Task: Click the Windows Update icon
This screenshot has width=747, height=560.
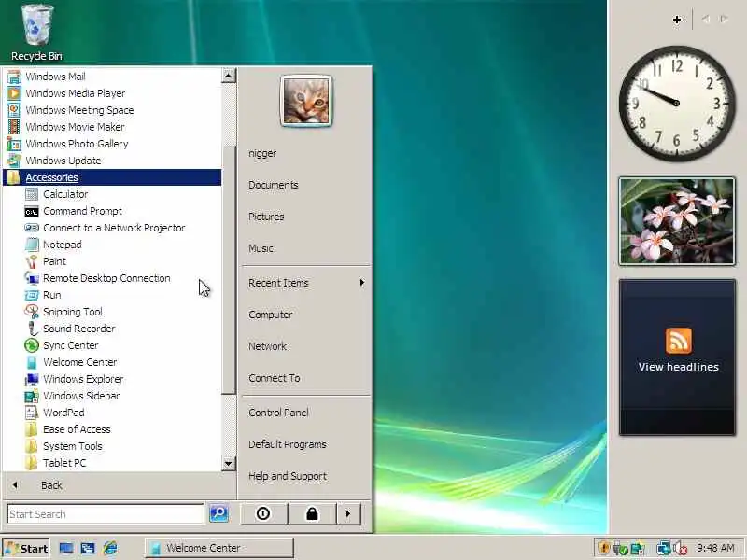Action: coord(14,161)
